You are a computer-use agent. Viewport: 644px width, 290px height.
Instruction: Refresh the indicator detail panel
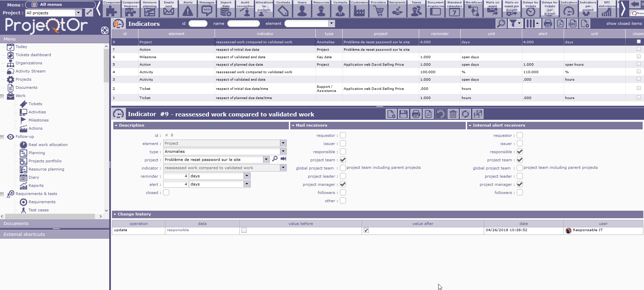[465, 114]
